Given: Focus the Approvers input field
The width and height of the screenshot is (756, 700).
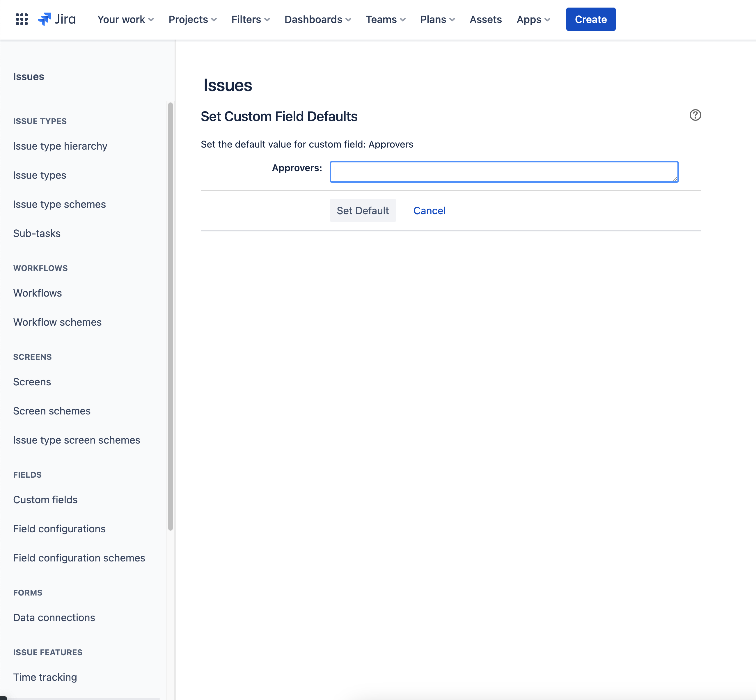Looking at the screenshot, I should click(504, 172).
